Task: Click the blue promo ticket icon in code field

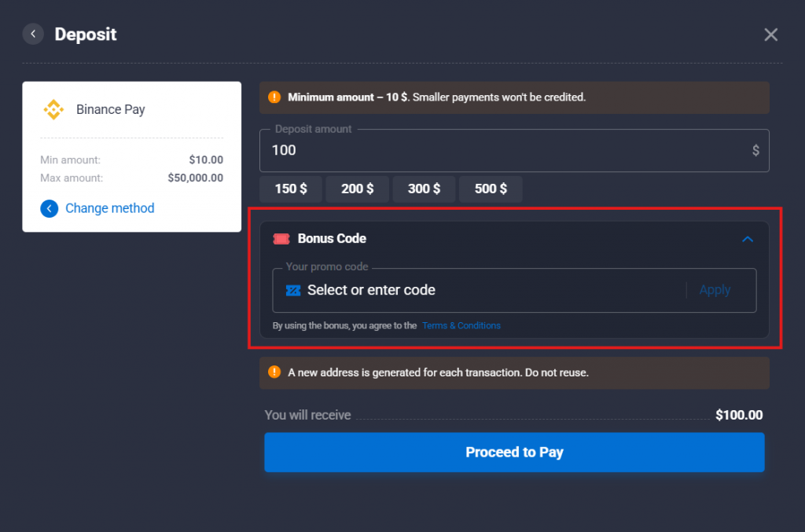Action: [x=293, y=291]
